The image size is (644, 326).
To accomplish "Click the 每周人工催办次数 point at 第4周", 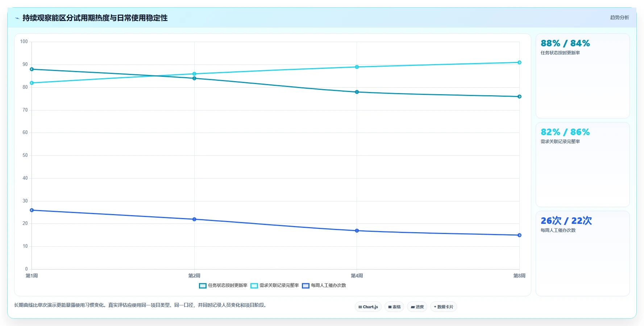I will [357, 231].
